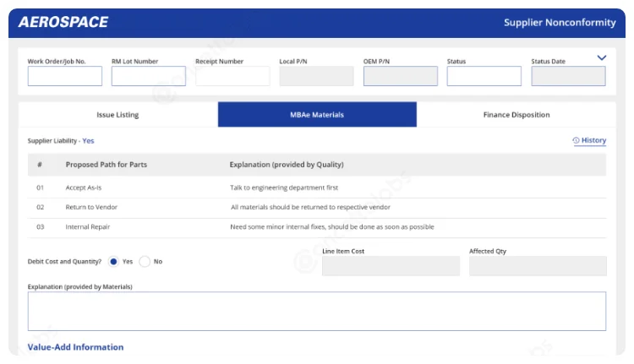Click row number 02 in table
Screen dimensions: 634x364
[40, 207]
